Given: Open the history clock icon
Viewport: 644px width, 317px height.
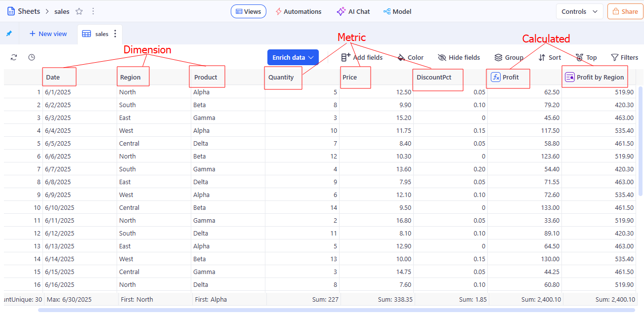Looking at the screenshot, I should 32,57.
